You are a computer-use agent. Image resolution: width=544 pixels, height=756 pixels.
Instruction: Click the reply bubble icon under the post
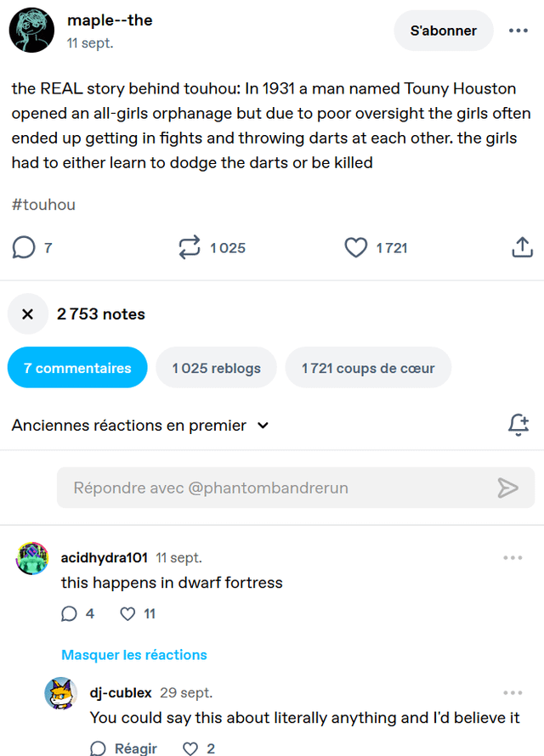24,247
